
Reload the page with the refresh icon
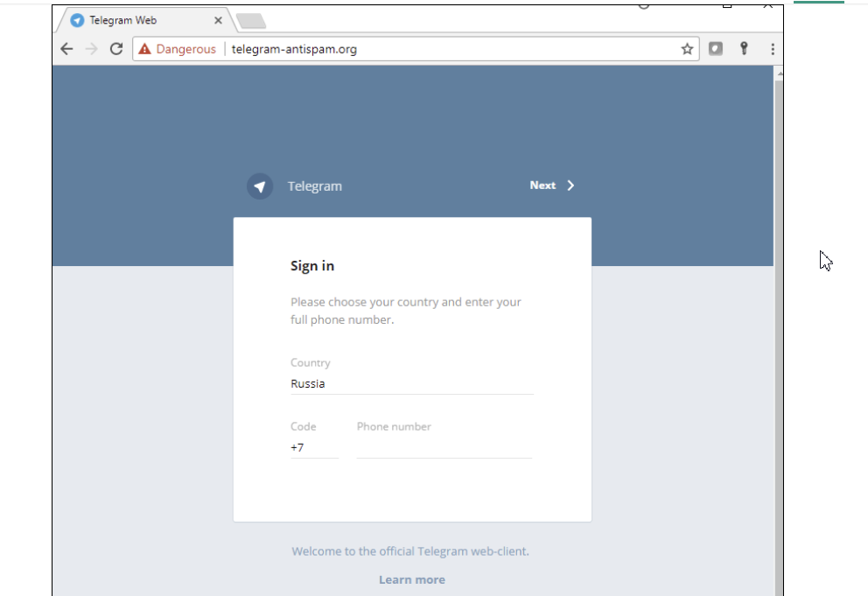pyautogui.click(x=116, y=49)
